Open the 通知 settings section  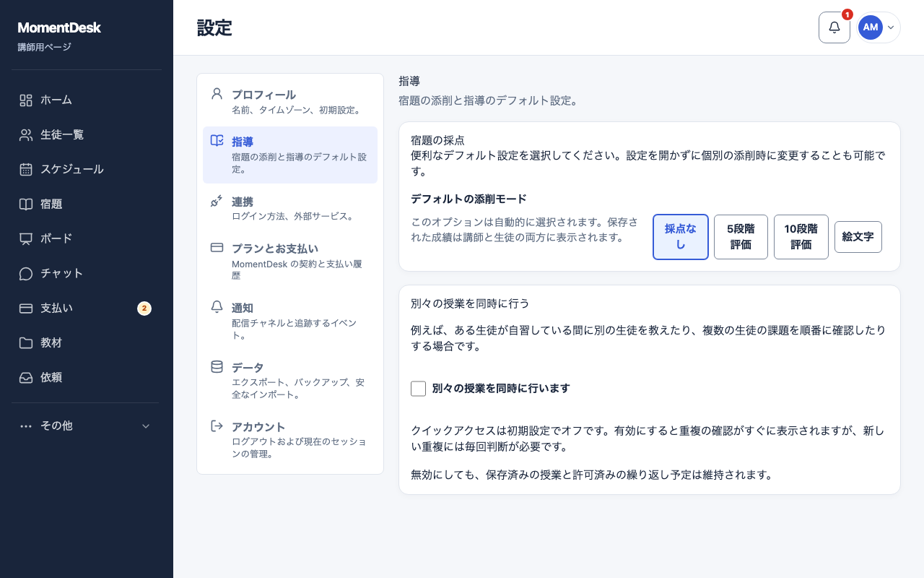click(290, 321)
